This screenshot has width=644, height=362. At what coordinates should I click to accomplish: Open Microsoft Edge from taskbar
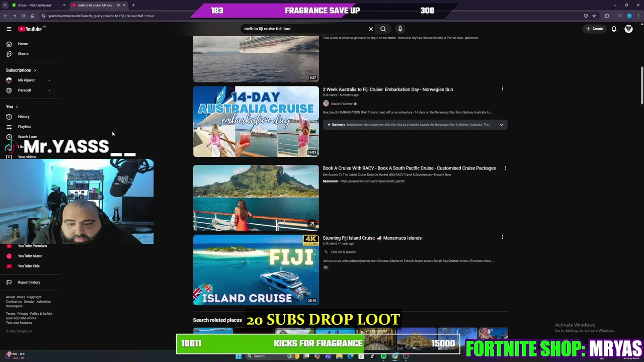tap(351, 356)
